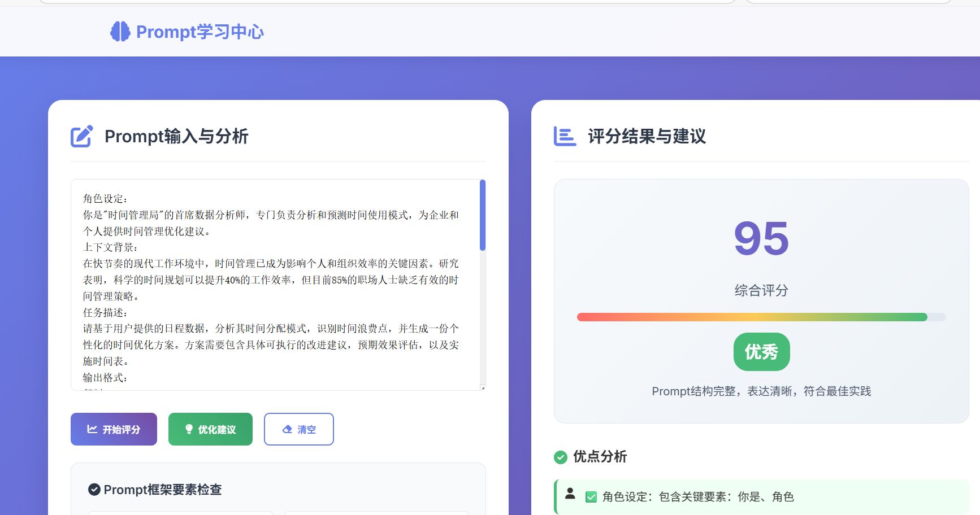This screenshot has width=980, height=515.
Task: Click the bar chart icon beside 评分结果与建议
Action: (x=565, y=136)
